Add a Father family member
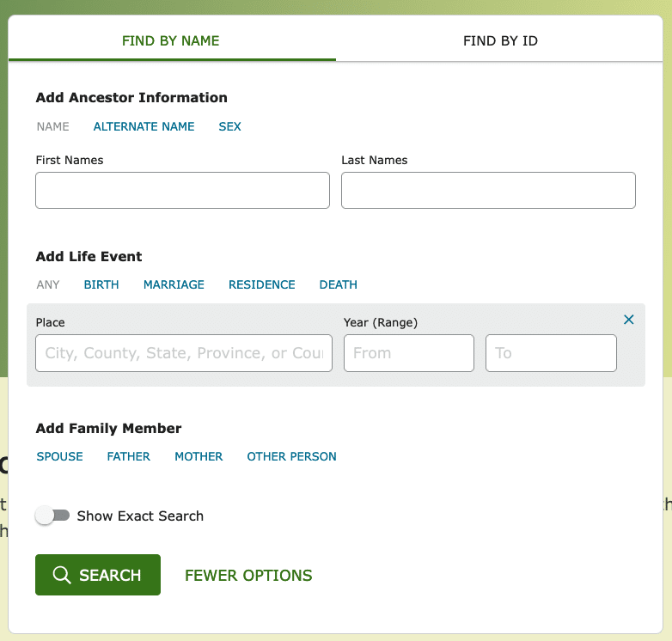The image size is (672, 641). coord(129,456)
